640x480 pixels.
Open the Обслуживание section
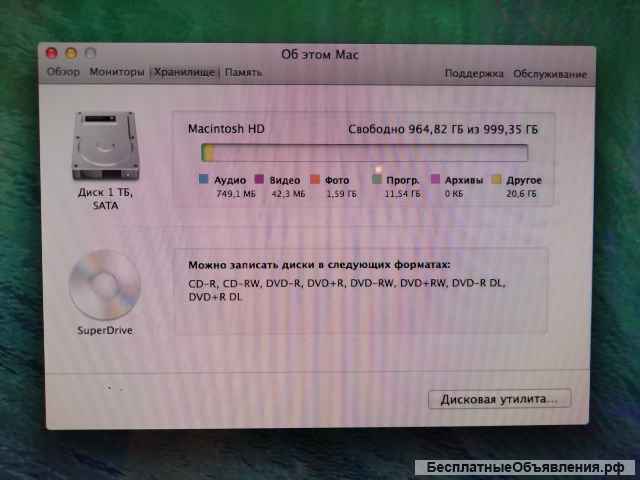coord(550,74)
